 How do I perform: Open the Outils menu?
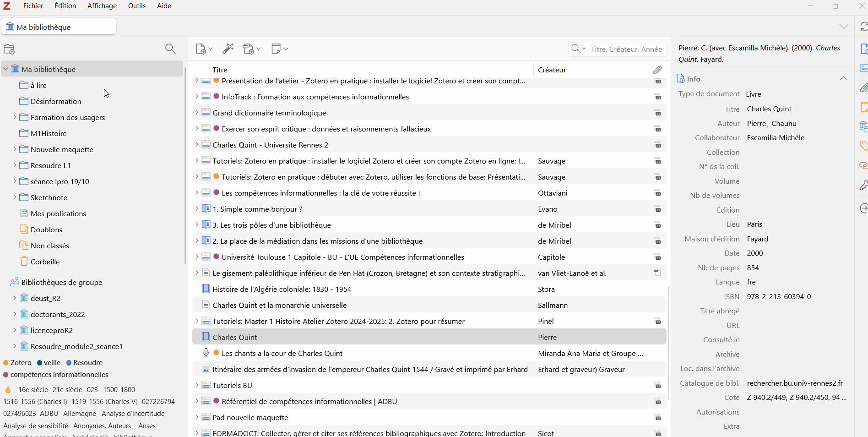(x=136, y=6)
